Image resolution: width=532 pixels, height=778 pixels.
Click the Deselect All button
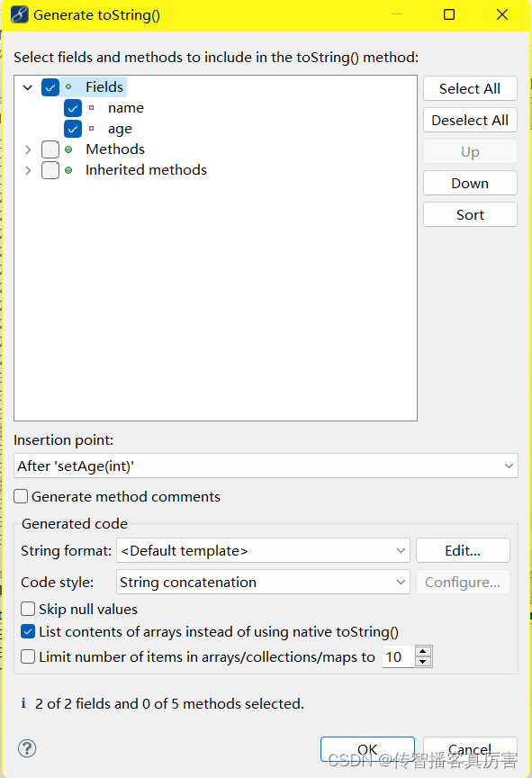(x=470, y=120)
